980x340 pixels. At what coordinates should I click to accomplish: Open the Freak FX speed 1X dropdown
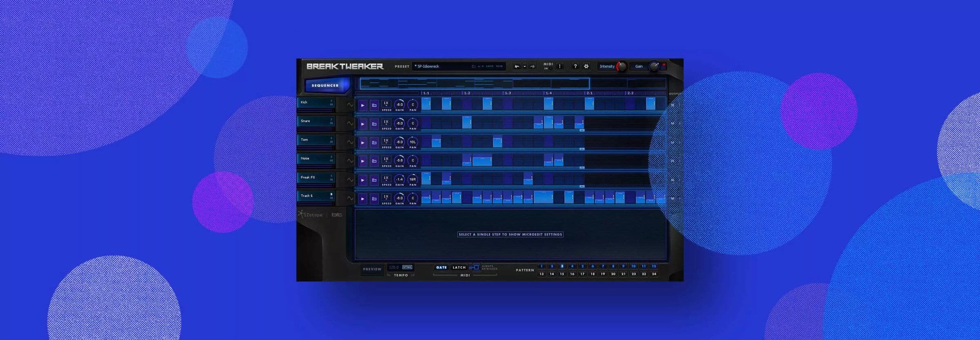tap(386, 179)
